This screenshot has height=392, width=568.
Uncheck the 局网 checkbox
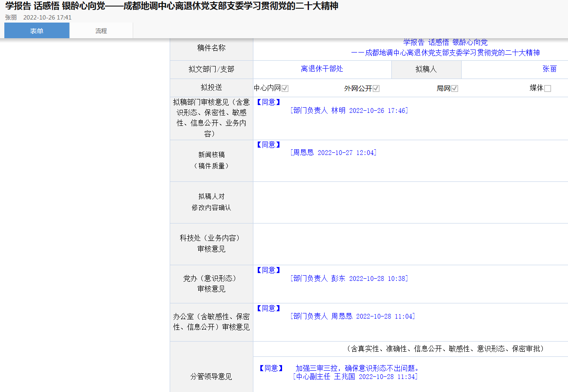tap(455, 89)
